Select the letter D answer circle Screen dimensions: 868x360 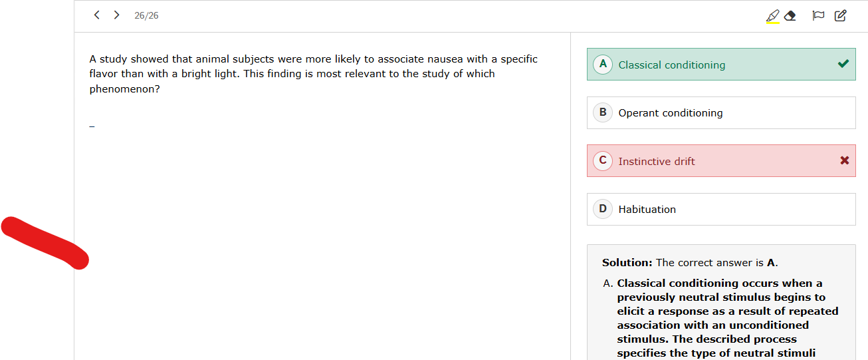[603, 209]
